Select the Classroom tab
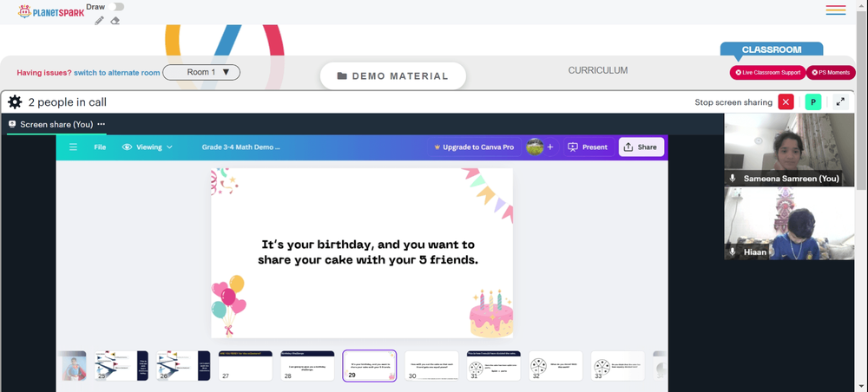The image size is (868, 392). coord(772,49)
